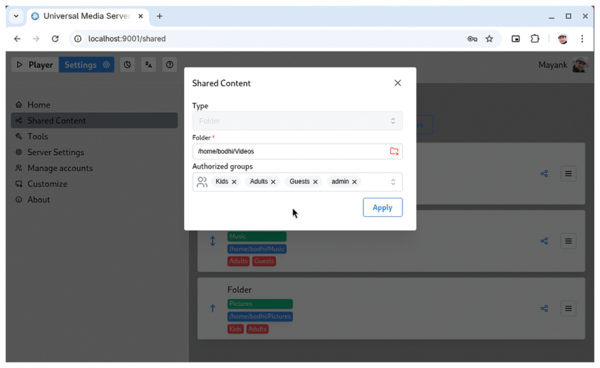Screen dimensions: 600x368
Task: Remove the admin group chip
Action: (x=354, y=182)
